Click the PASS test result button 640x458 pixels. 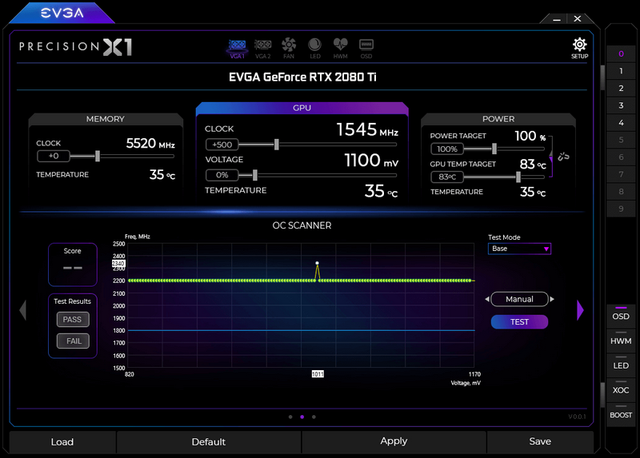(73, 319)
